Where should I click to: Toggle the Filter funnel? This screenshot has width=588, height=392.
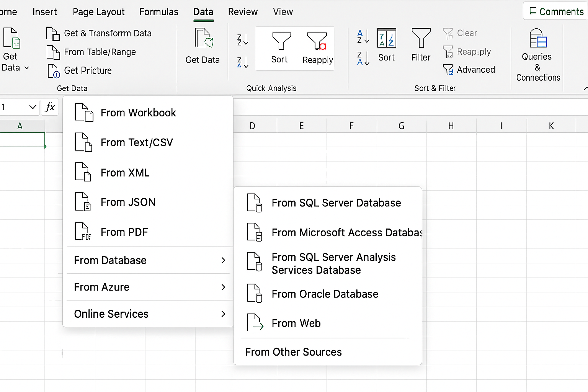[x=421, y=45]
